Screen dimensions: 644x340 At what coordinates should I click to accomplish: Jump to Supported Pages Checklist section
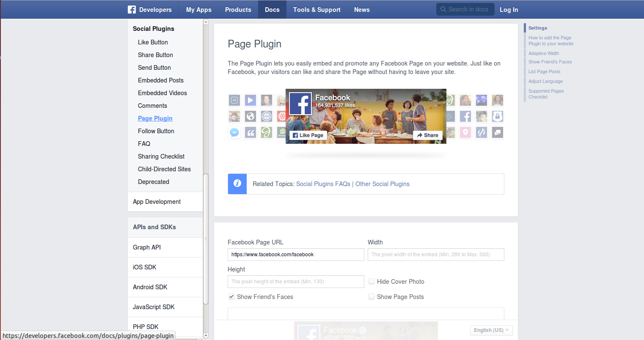(x=546, y=94)
